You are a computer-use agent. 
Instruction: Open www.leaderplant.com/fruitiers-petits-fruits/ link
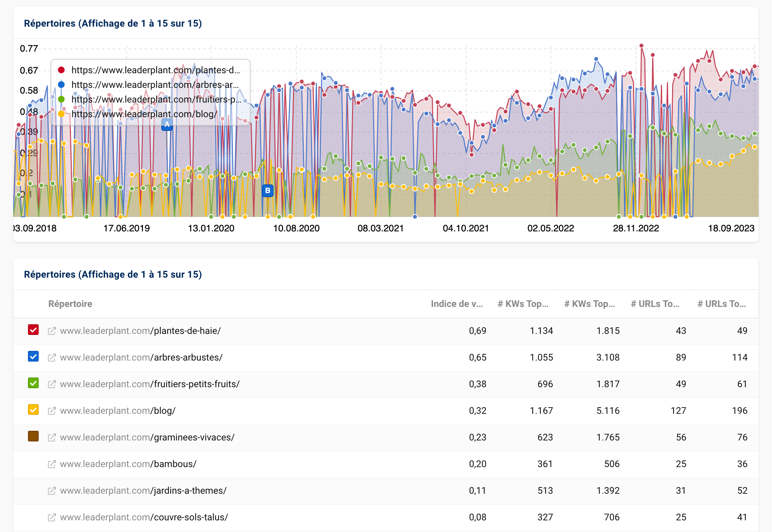(x=150, y=384)
